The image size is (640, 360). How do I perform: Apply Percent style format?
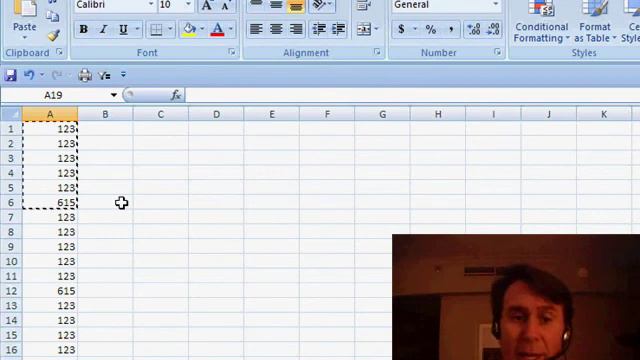point(431,29)
